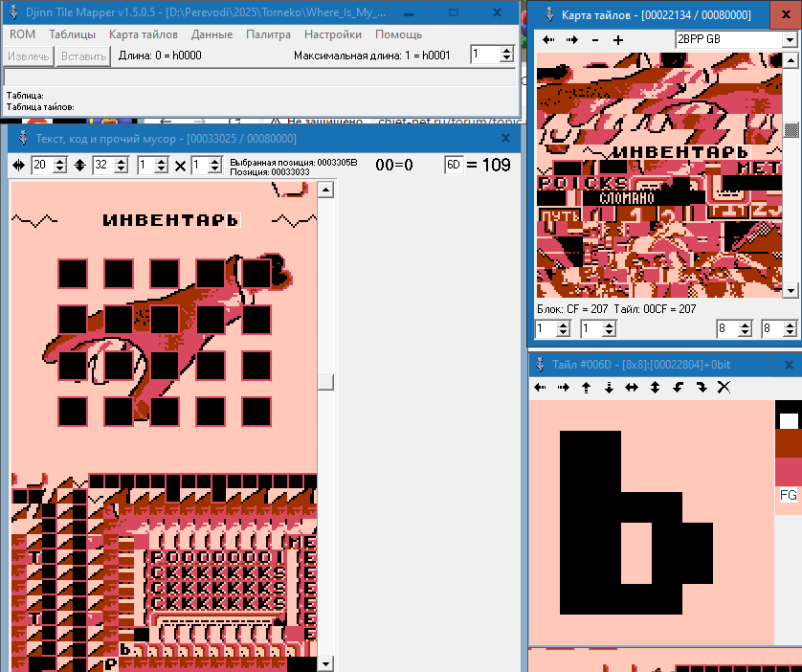Image resolution: width=802 pixels, height=672 pixels.
Task: Increase rightmost 8 stepper in Карта тайлов
Action: tap(790, 325)
